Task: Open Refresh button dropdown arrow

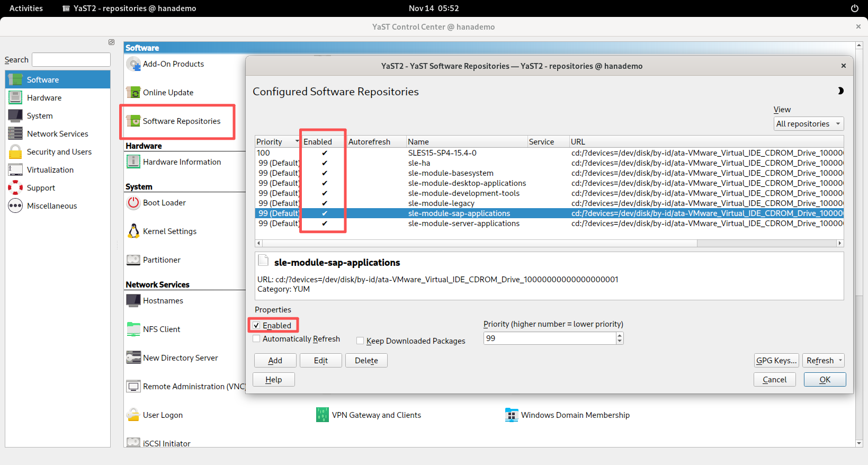Action: pyautogui.click(x=840, y=361)
